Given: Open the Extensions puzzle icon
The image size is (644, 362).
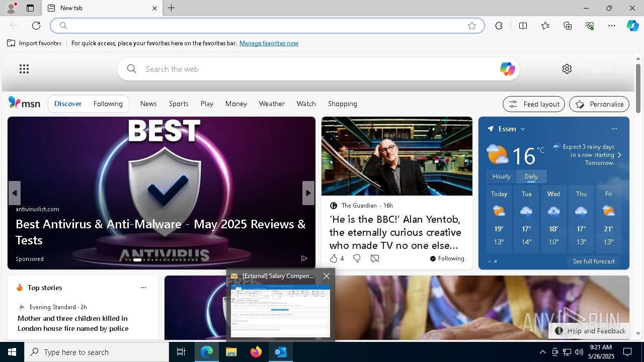Looking at the screenshot, I should [499, 26].
